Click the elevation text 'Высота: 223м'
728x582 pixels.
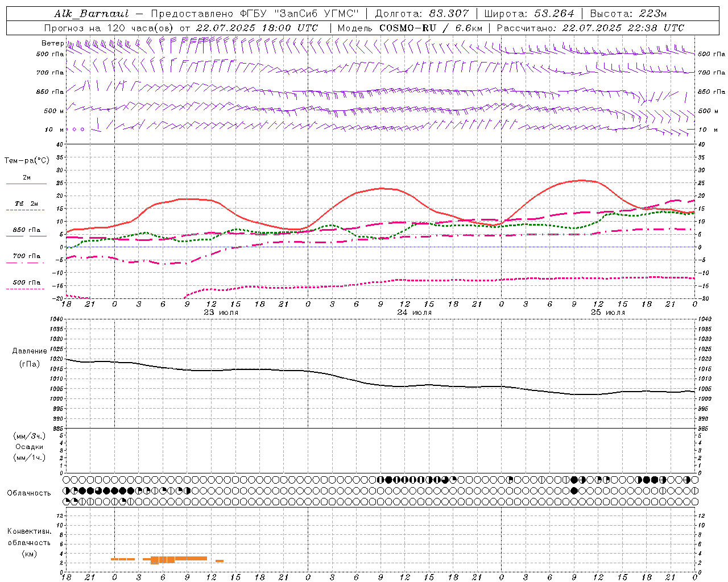coord(628,14)
